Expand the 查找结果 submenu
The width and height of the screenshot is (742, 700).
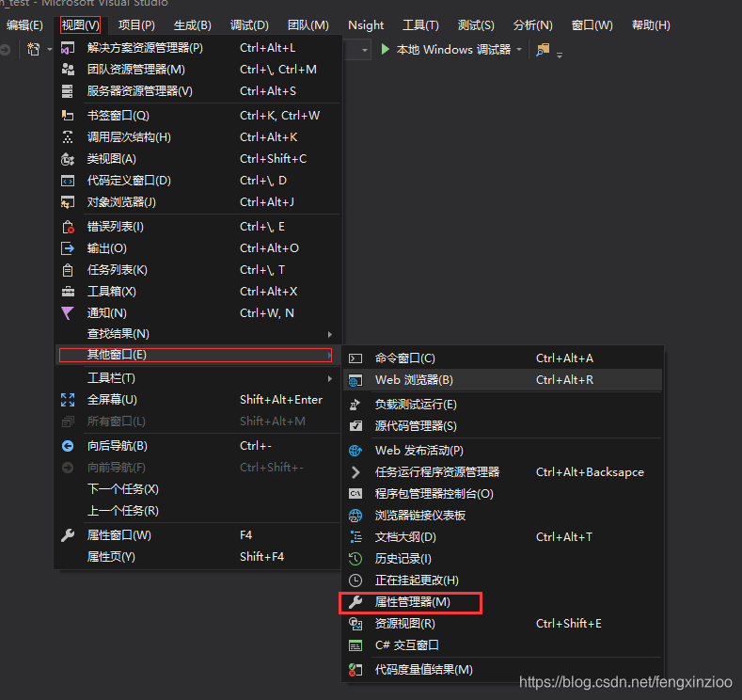330,335
